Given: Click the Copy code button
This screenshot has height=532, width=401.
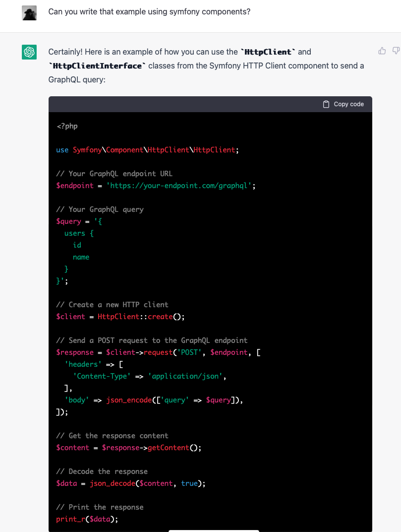Looking at the screenshot, I should tap(344, 104).
